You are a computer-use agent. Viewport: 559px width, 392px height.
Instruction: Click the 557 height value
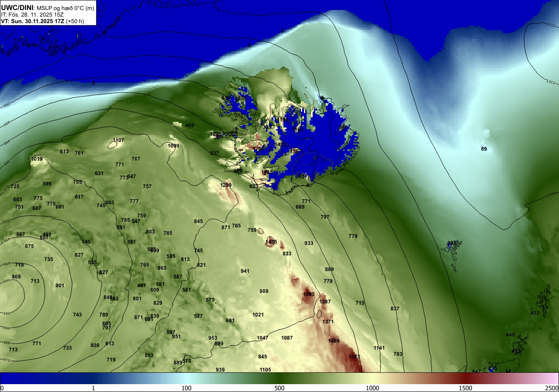(x=21, y=234)
